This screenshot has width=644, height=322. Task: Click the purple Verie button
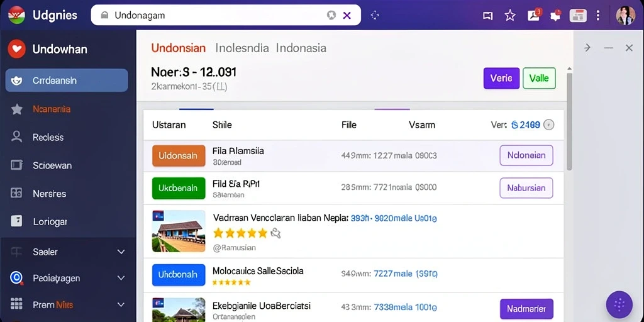tap(501, 78)
